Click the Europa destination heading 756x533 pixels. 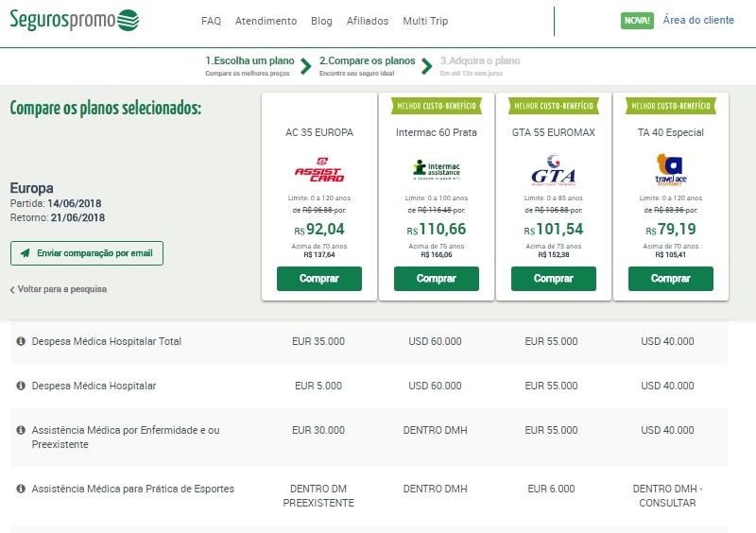click(32, 188)
